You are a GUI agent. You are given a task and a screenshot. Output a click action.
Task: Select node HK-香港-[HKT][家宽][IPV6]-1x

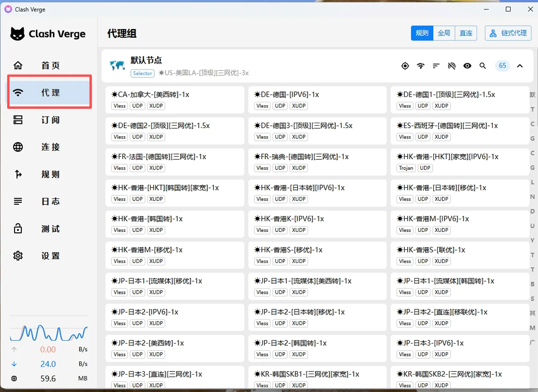pyautogui.click(x=460, y=162)
